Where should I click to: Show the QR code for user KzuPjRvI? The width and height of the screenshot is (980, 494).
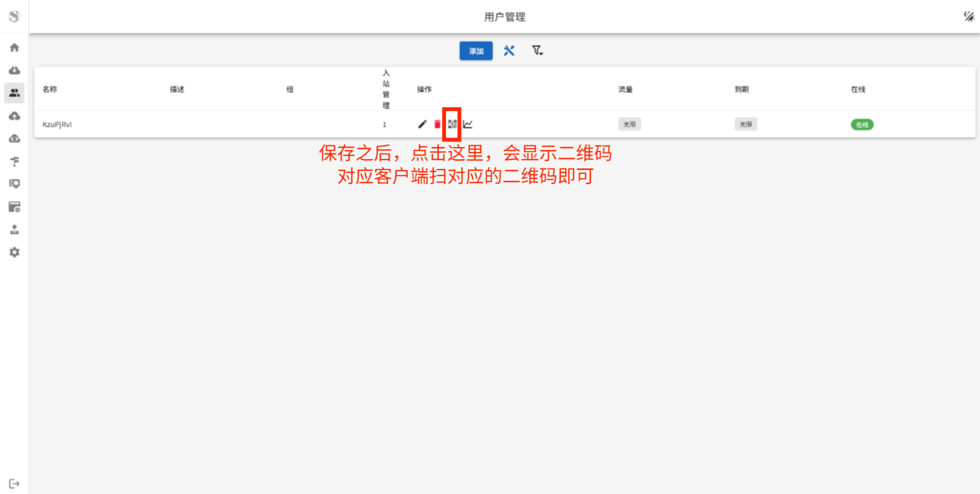452,124
